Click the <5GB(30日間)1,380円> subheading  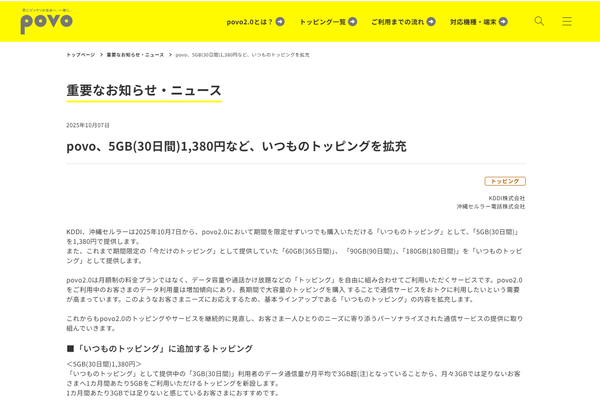[104, 364]
